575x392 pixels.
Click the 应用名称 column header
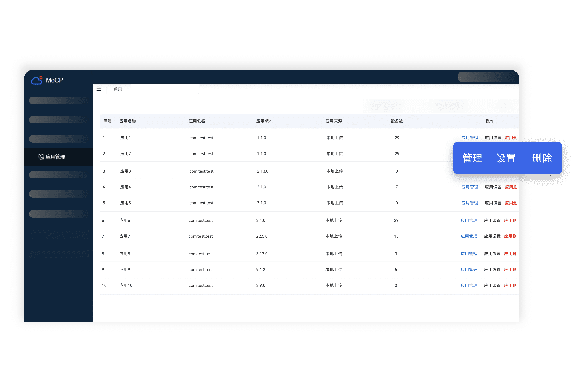128,121
